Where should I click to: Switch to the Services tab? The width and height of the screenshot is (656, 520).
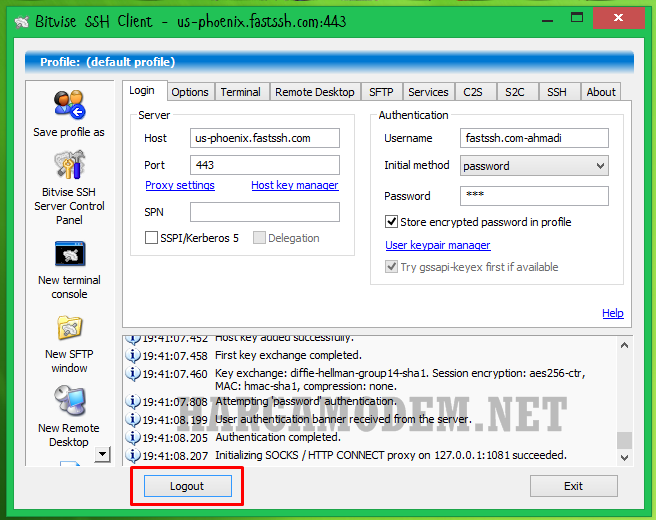(x=428, y=92)
